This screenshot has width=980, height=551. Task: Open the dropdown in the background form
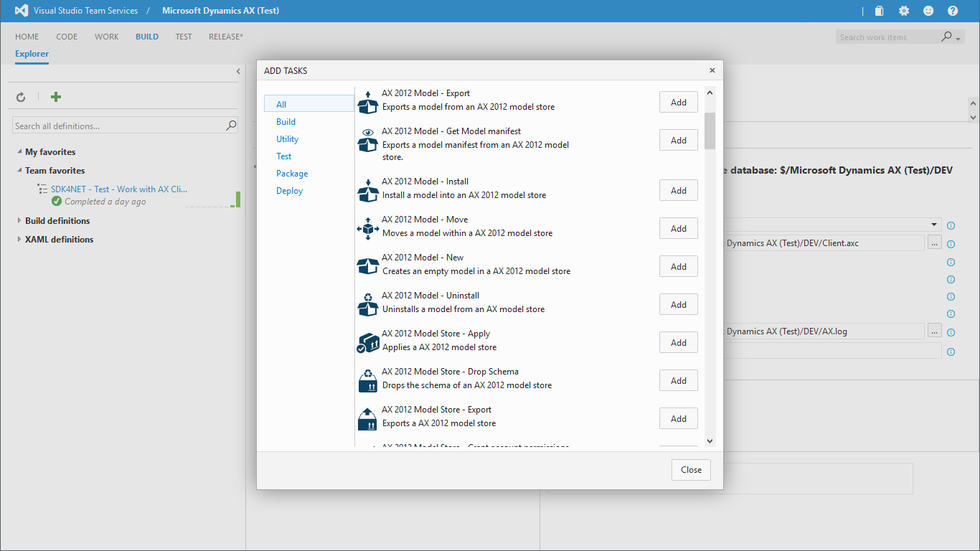[x=933, y=225]
